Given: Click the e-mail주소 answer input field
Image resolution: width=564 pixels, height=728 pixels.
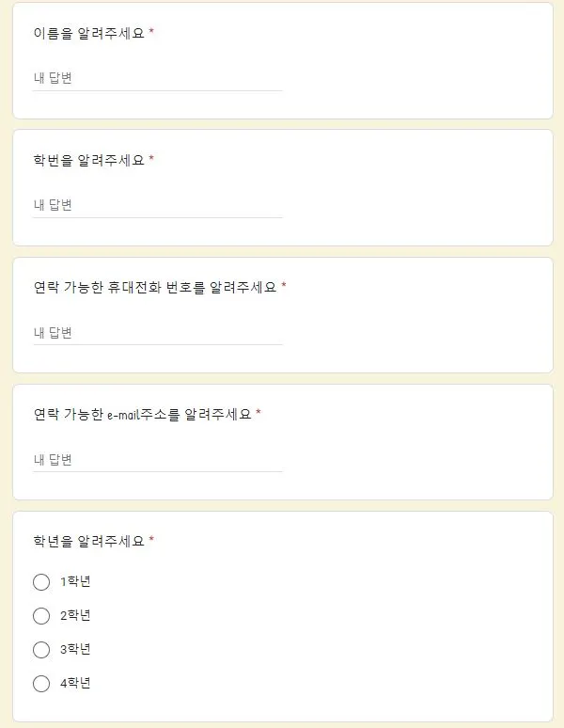Looking at the screenshot, I should point(158,460).
